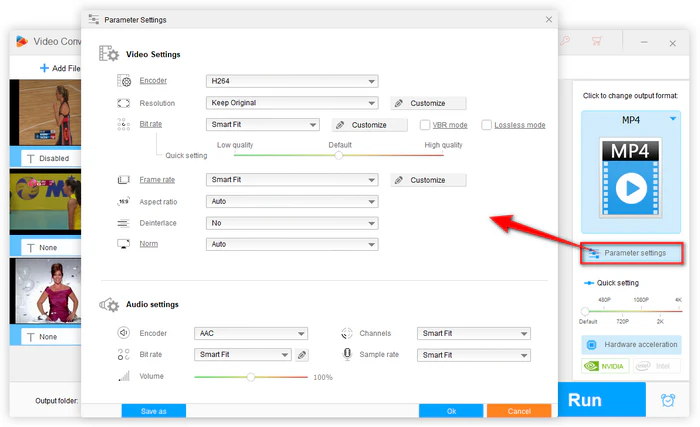
Task: Click the Deinterlace lines icon
Action: (x=123, y=223)
